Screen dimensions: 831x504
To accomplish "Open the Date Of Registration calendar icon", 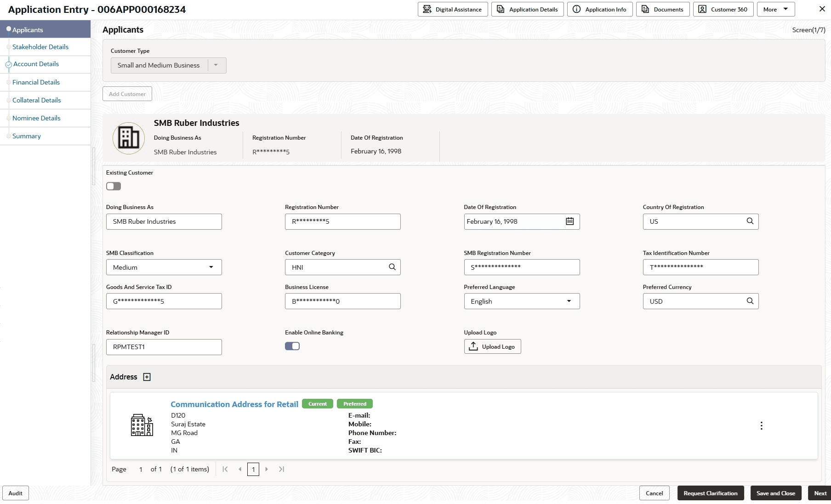I will [569, 221].
